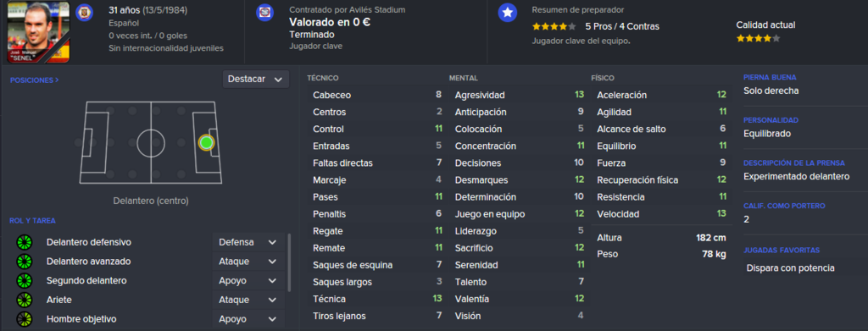Click the role list vertical scrollbar
The image size is (868, 331).
pyautogui.click(x=289, y=262)
